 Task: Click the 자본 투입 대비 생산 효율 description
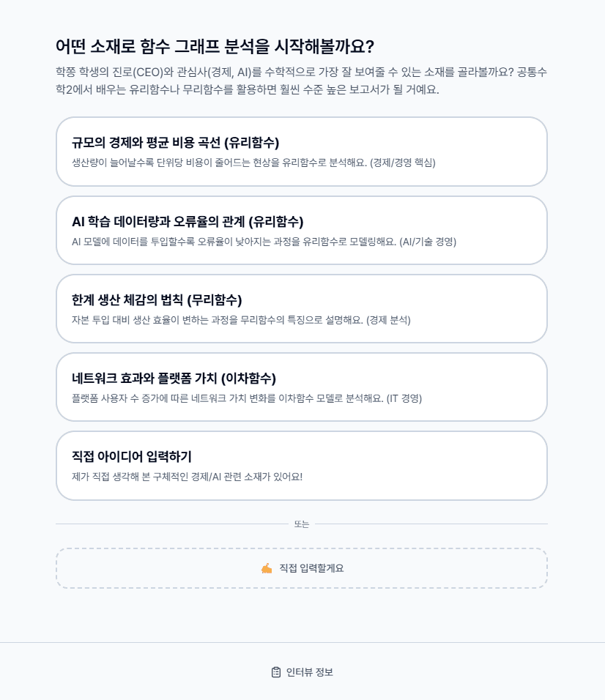pos(241,320)
